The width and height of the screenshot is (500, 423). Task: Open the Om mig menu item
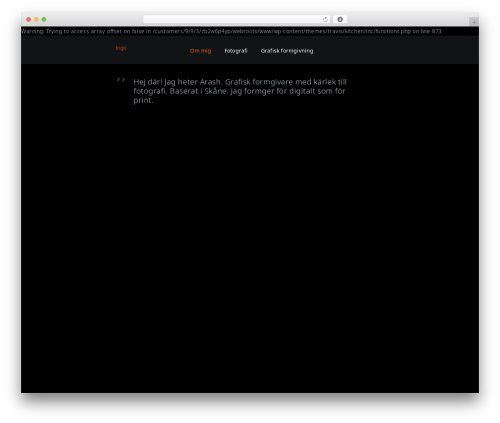(200, 51)
